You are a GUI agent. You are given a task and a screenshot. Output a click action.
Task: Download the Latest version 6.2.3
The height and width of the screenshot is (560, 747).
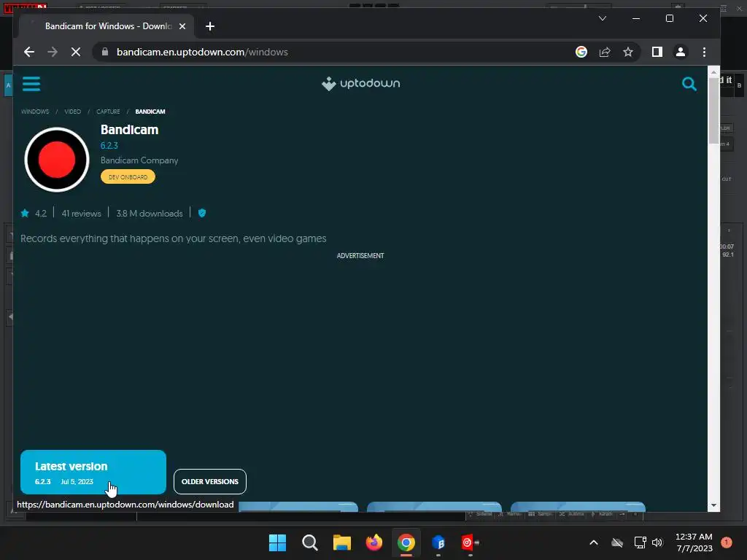93,472
